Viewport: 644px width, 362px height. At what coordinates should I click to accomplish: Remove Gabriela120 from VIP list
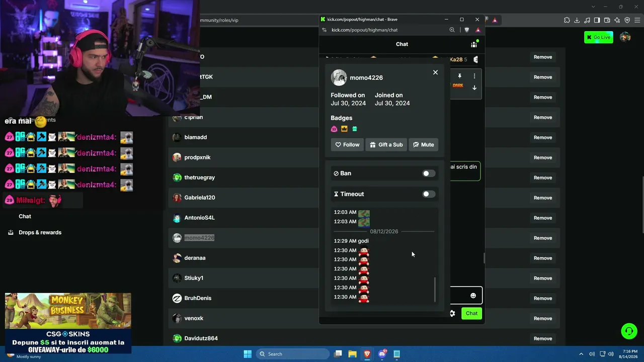(x=543, y=198)
